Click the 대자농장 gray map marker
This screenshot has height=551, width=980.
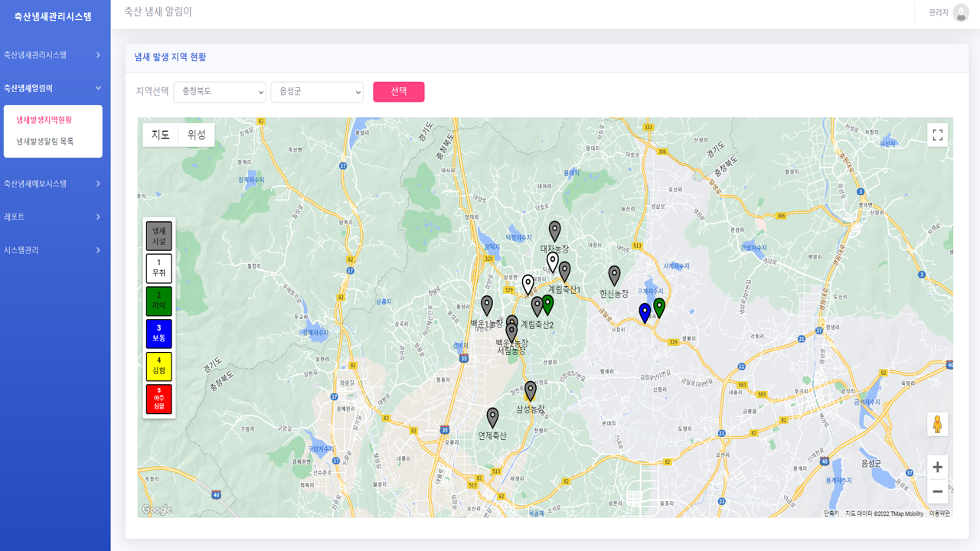(554, 230)
